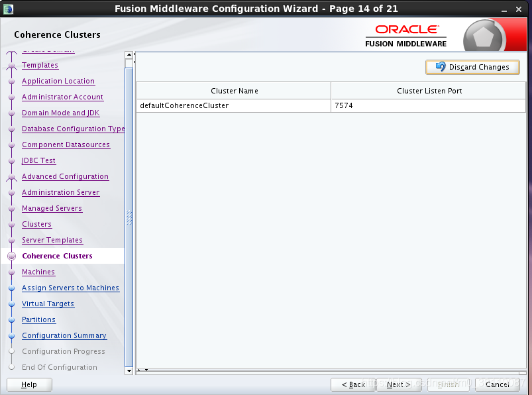This screenshot has width=532, height=395.
Task: Click the sidebar scroll down arrow
Action: [x=129, y=371]
